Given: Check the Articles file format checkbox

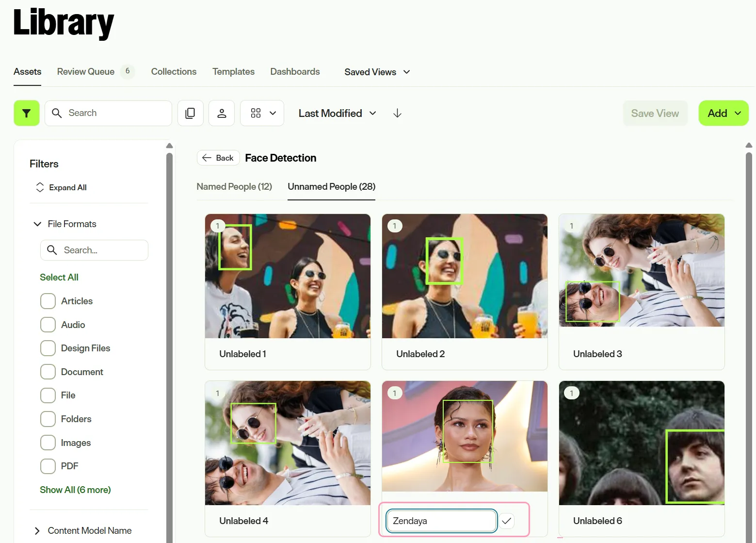Looking at the screenshot, I should pyautogui.click(x=48, y=301).
